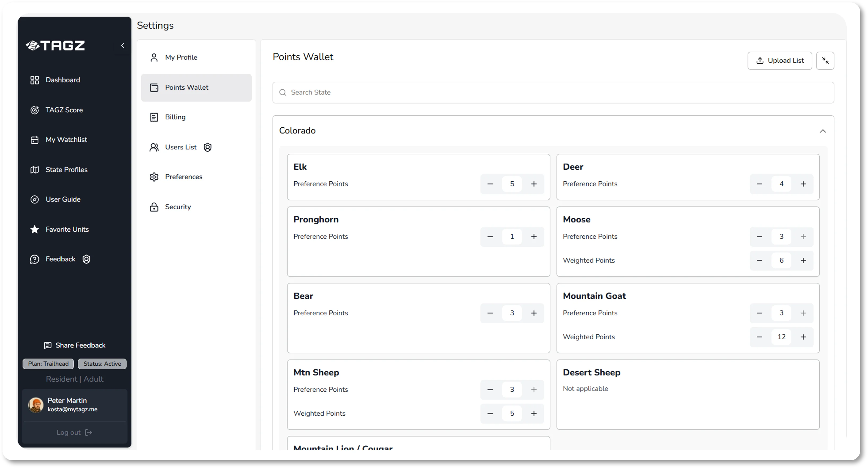Click the collapse icon beside Upload List
The width and height of the screenshot is (868, 468).
825,61
